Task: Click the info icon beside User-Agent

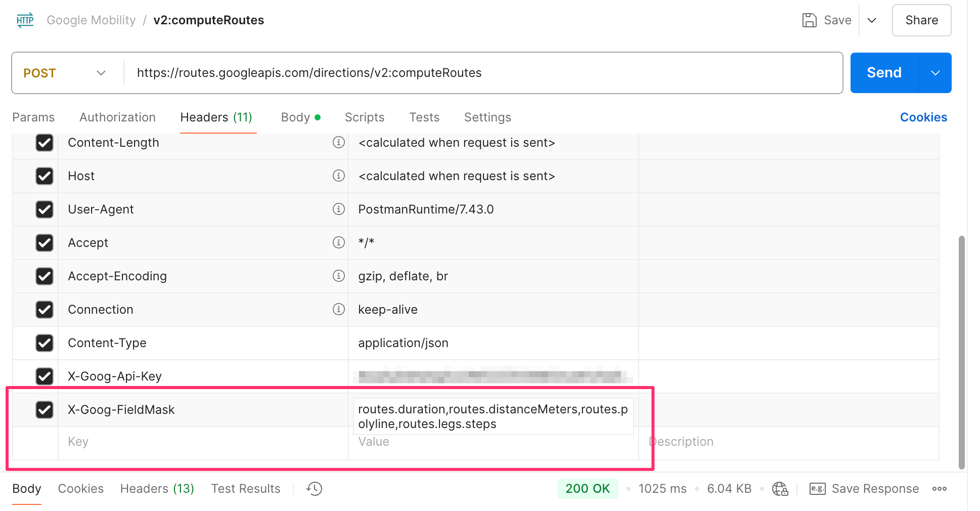Action: pyautogui.click(x=338, y=209)
